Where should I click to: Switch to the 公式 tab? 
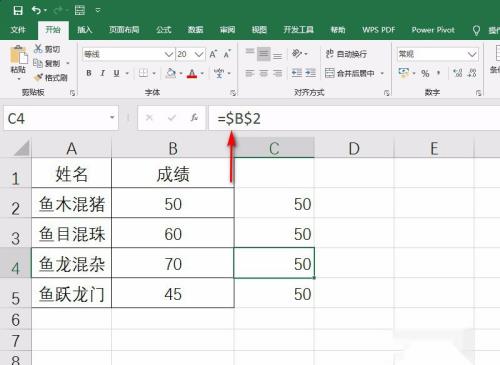coord(164,30)
